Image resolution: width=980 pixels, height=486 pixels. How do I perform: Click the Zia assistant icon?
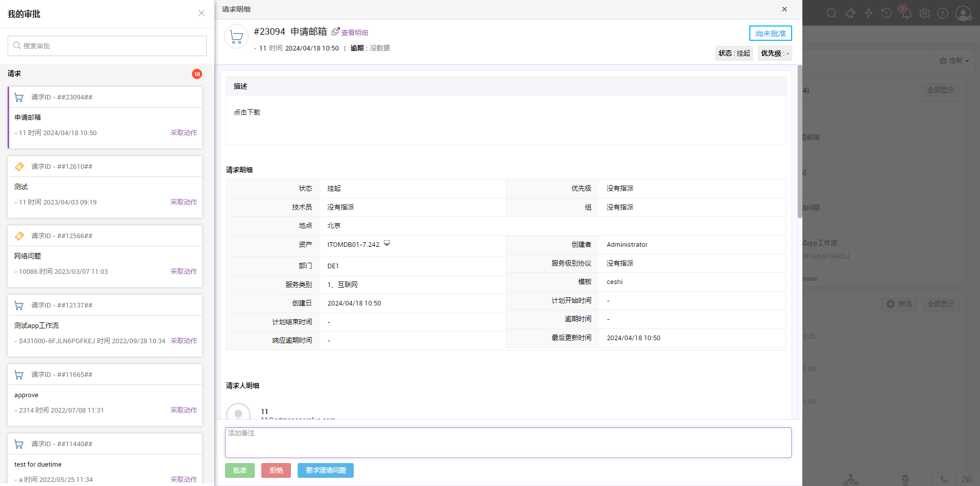(x=967, y=479)
